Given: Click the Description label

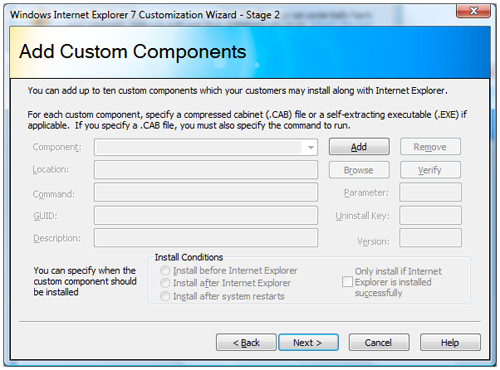Looking at the screenshot, I should [x=57, y=238].
